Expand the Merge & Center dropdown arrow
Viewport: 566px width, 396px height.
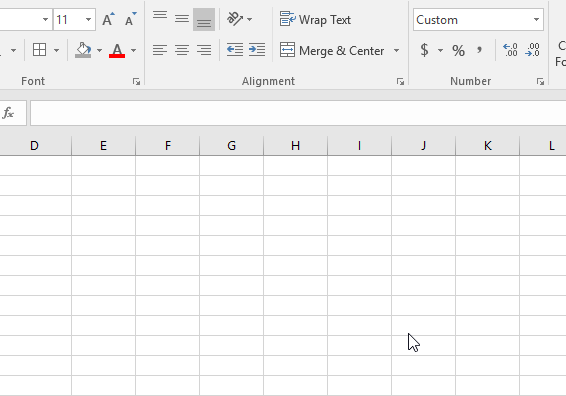(396, 51)
